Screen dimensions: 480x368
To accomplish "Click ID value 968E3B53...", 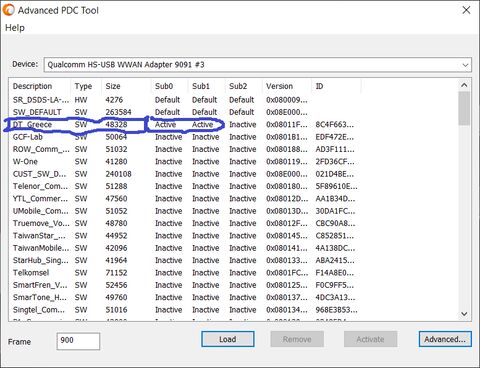I will point(336,310).
